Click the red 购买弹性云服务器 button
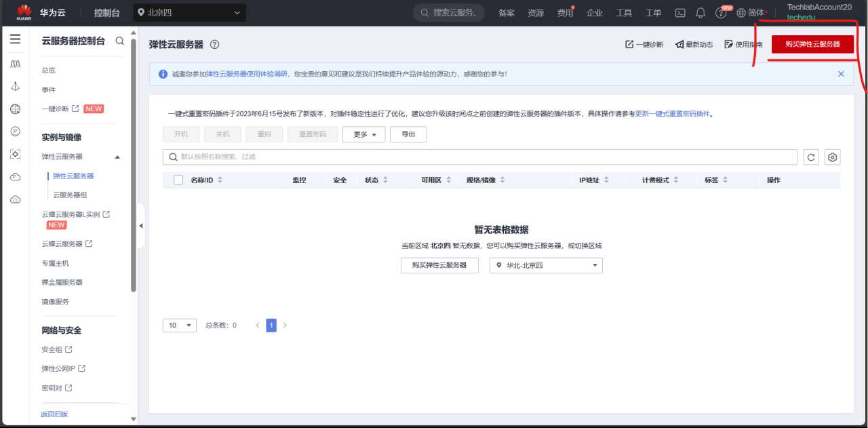 coord(812,43)
